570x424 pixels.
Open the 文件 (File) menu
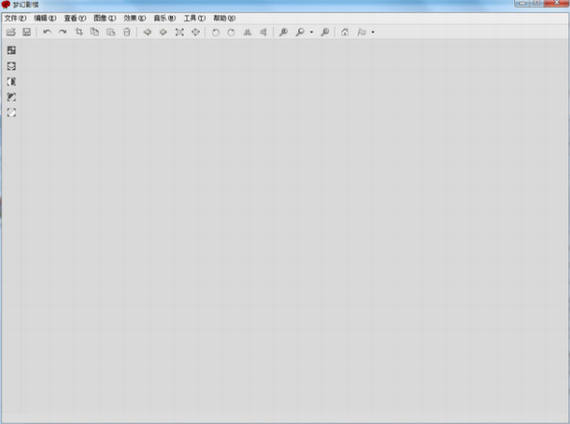pyautogui.click(x=15, y=18)
